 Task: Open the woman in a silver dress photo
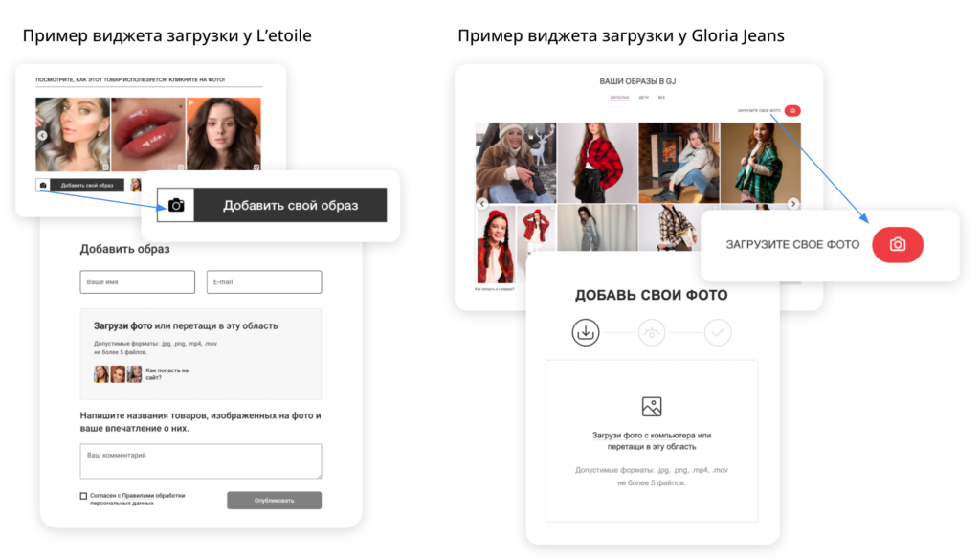tap(597, 229)
